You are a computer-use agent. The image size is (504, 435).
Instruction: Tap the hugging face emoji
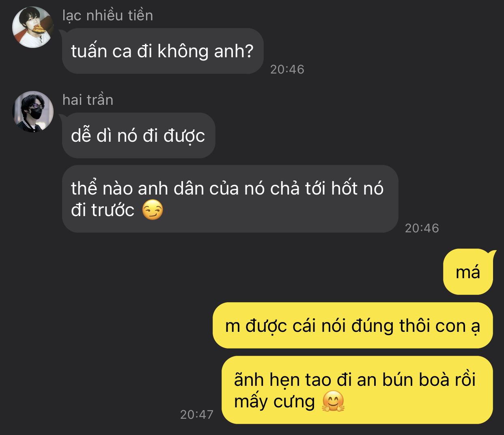[333, 401]
